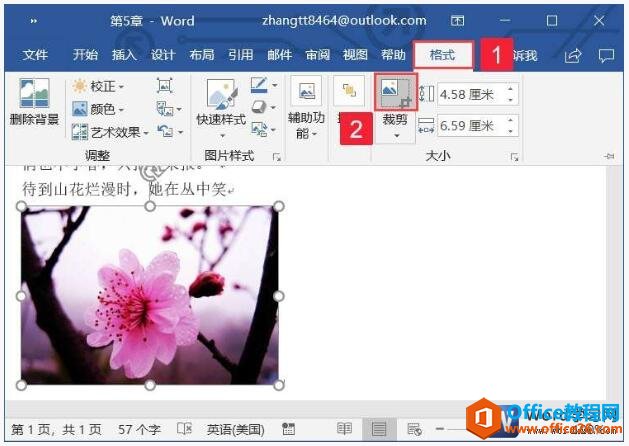The height and width of the screenshot is (446, 629).
Task: Open the File (文件) tab
Action: pos(35,55)
